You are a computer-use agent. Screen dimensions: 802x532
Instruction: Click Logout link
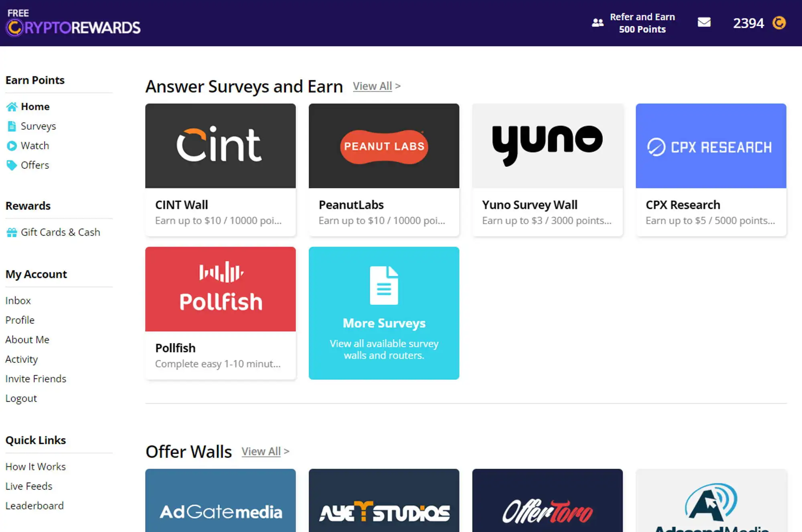(x=21, y=398)
